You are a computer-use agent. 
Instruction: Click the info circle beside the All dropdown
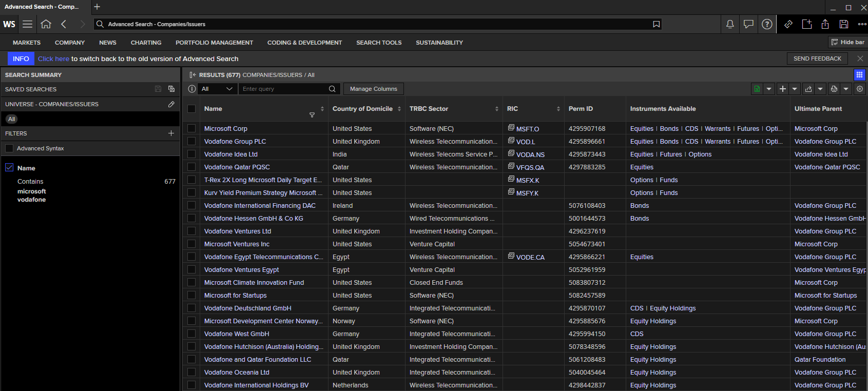pyautogui.click(x=192, y=89)
